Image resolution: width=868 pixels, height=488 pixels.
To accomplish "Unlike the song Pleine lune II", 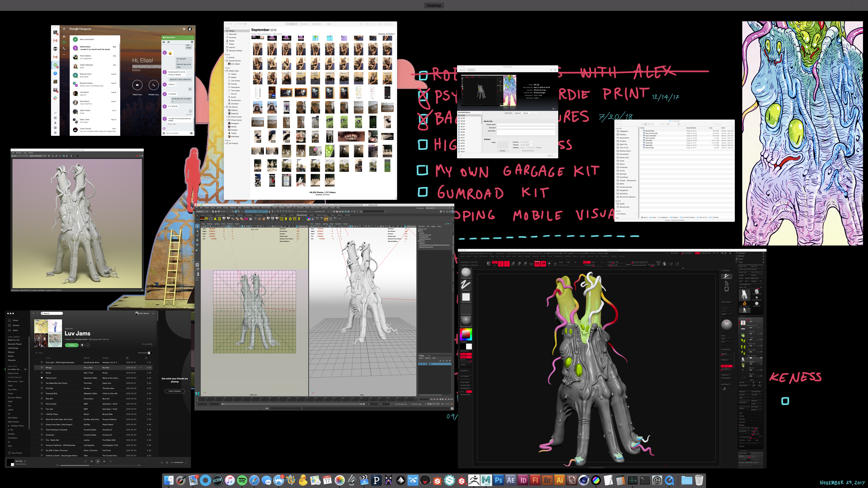I will click(x=42, y=378).
